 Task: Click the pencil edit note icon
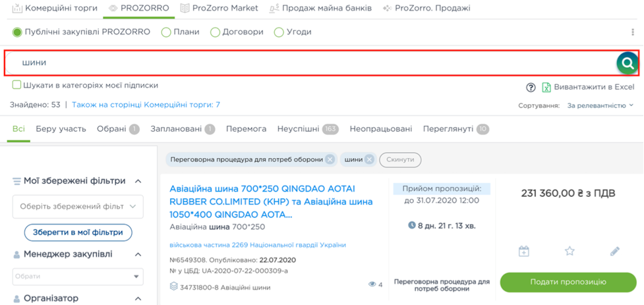pos(614,251)
